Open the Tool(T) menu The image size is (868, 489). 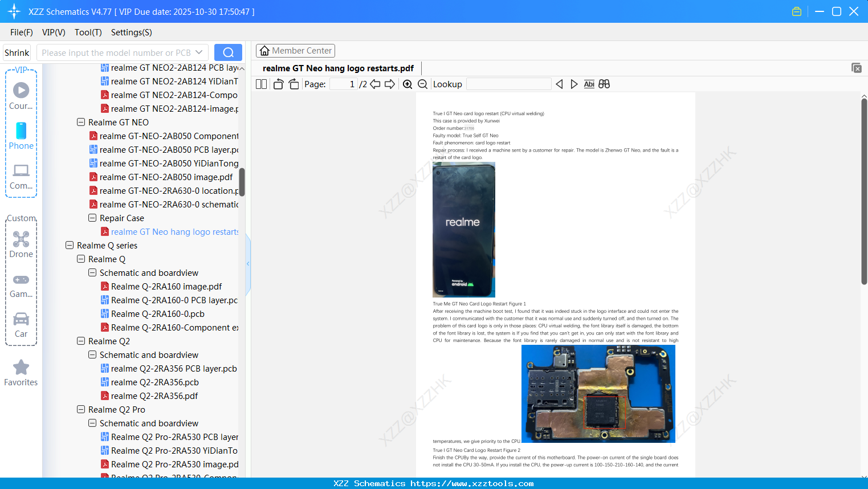point(88,32)
